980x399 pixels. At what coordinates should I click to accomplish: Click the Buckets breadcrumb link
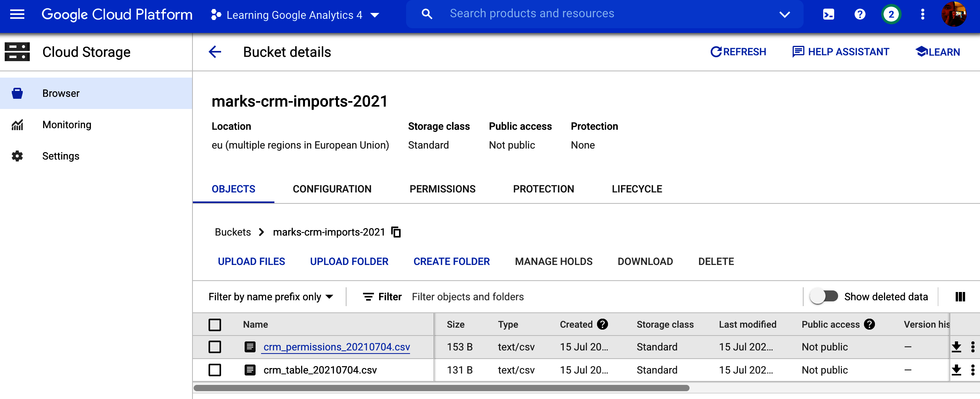coord(233,232)
